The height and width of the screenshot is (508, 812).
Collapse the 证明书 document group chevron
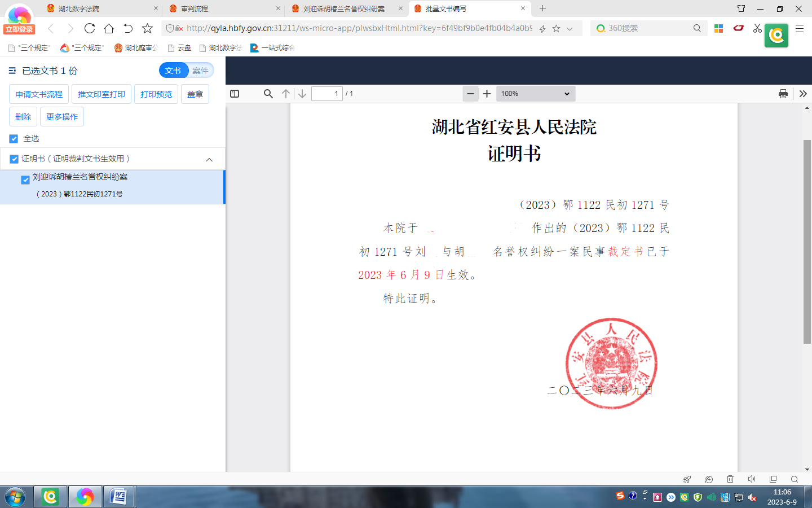pos(209,159)
